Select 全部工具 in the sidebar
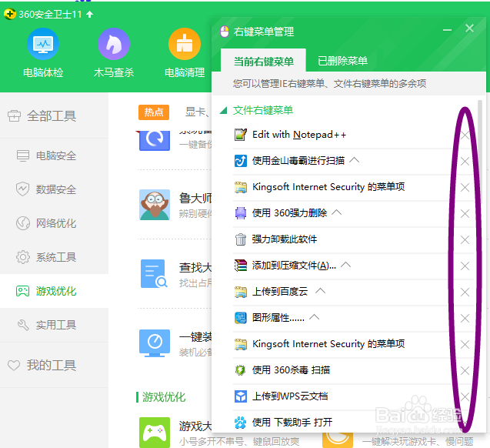Image resolution: width=490 pixels, height=448 pixels. (x=54, y=116)
